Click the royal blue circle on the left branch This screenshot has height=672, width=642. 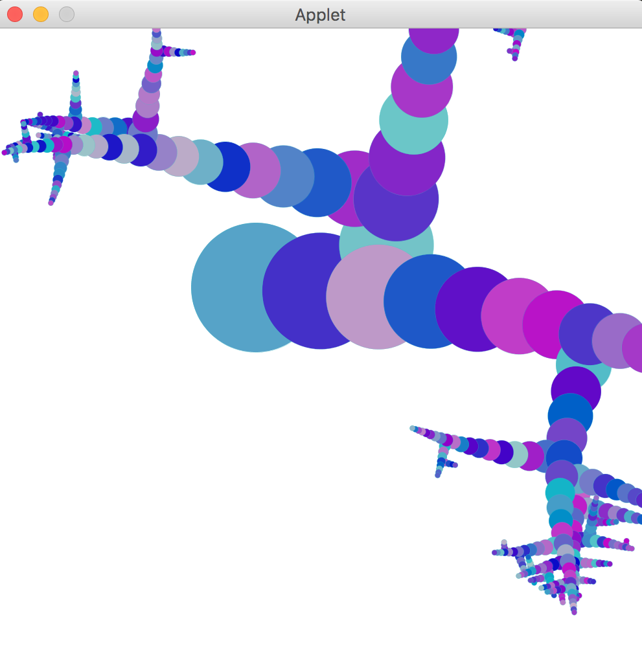pyautogui.click(x=227, y=167)
